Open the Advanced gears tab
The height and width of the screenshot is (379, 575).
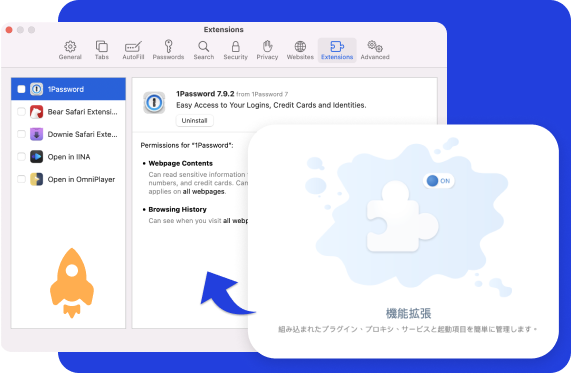click(x=375, y=50)
